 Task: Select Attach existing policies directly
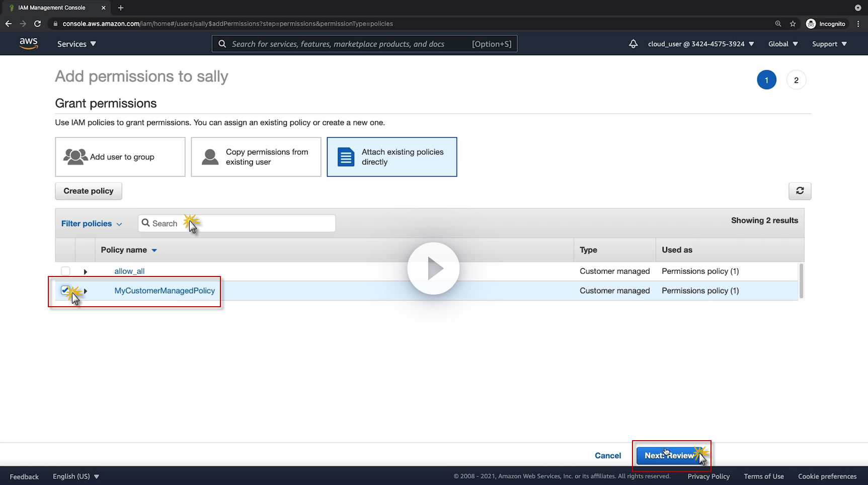pyautogui.click(x=392, y=157)
